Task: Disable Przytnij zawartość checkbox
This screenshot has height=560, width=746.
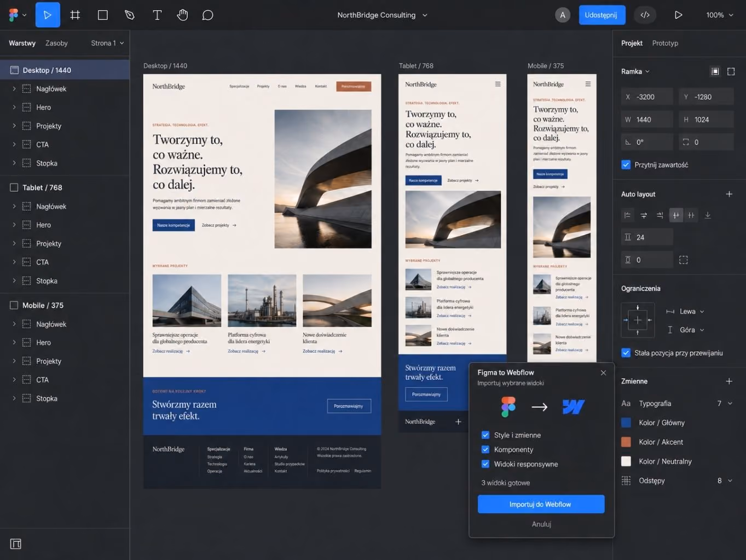Action: (626, 165)
